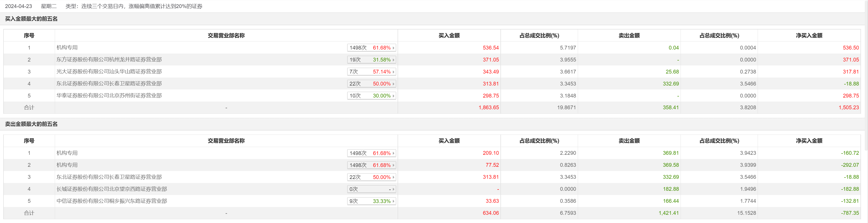This screenshot has height=223, width=868.
Task: Open 中信证券桐乡振兴东路证券营业部 link
Action: pyautogui.click(x=112, y=201)
